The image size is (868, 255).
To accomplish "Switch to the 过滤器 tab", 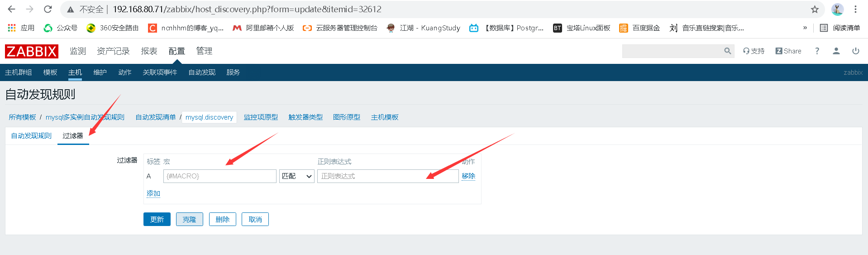I will (73, 136).
